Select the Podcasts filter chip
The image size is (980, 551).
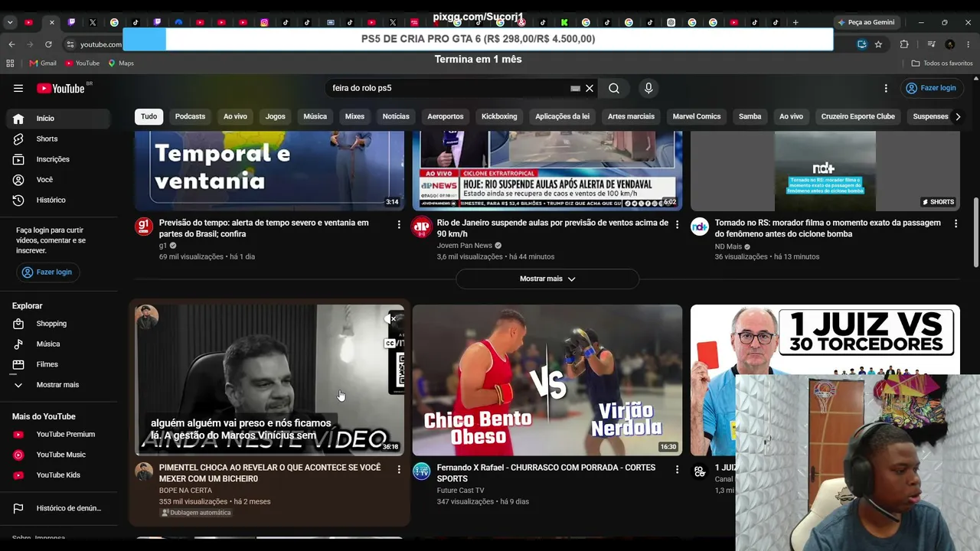pyautogui.click(x=190, y=116)
